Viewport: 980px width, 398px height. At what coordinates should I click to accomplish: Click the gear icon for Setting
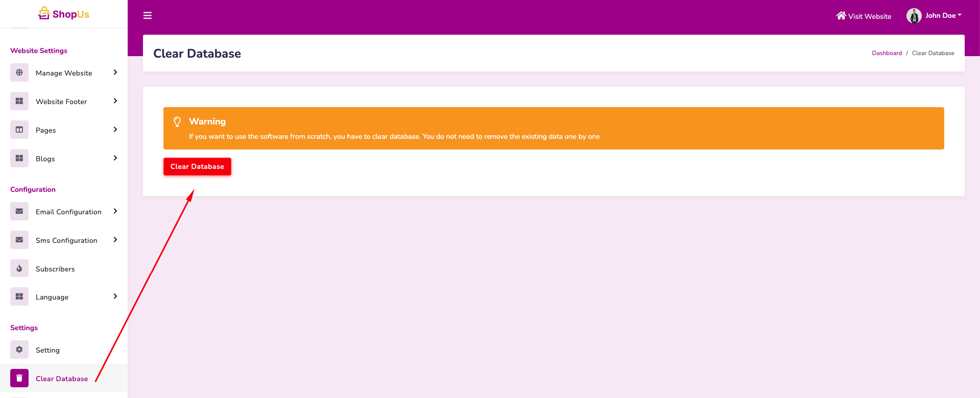click(x=19, y=350)
